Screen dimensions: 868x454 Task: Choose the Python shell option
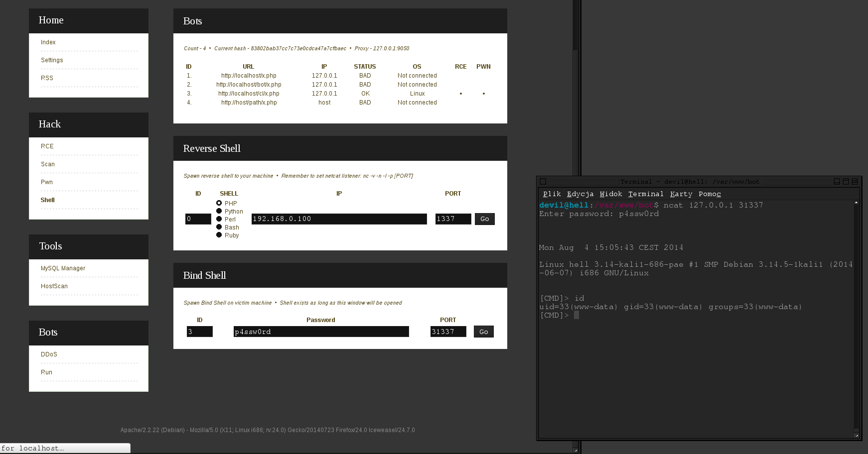click(x=219, y=211)
